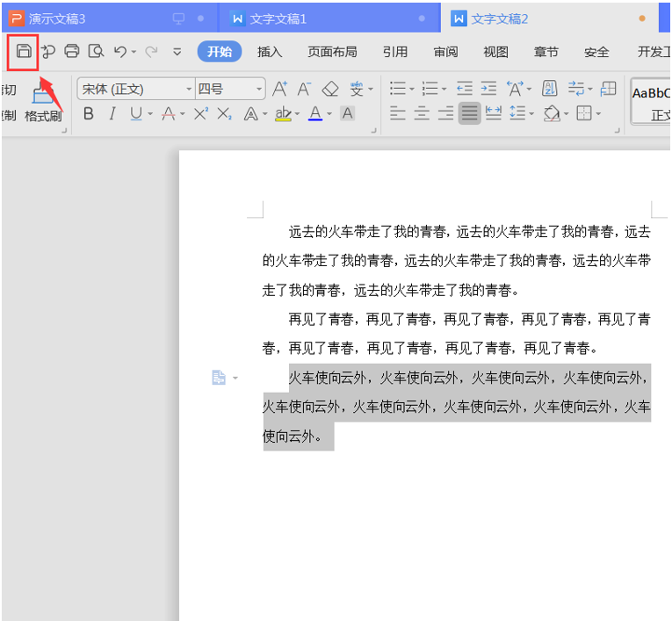Click the paragraph layout icon beside selected text
672x621 pixels.
point(219,378)
